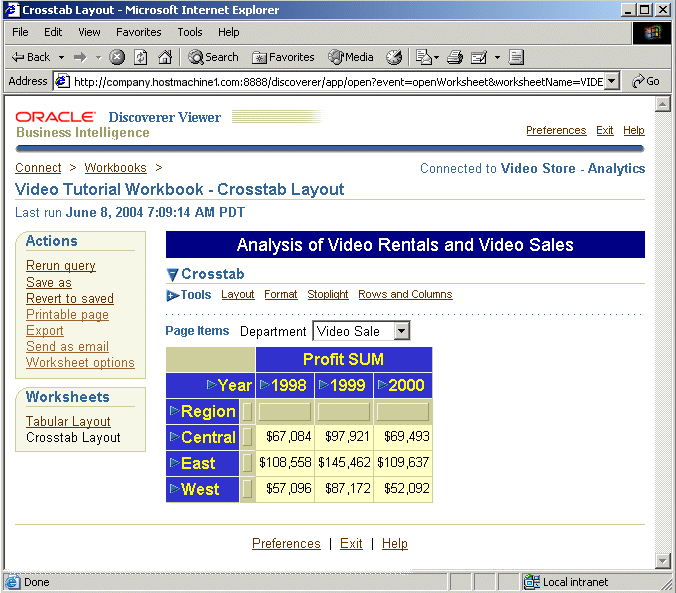
Task: Click the Workbooks breadcrumb link
Action: [116, 168]
